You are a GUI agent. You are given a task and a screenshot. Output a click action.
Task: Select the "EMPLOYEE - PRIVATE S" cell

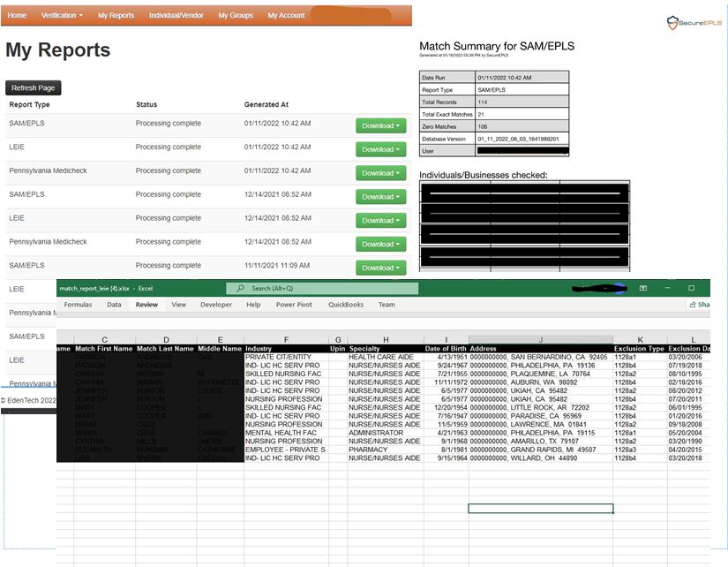point(286,450)
